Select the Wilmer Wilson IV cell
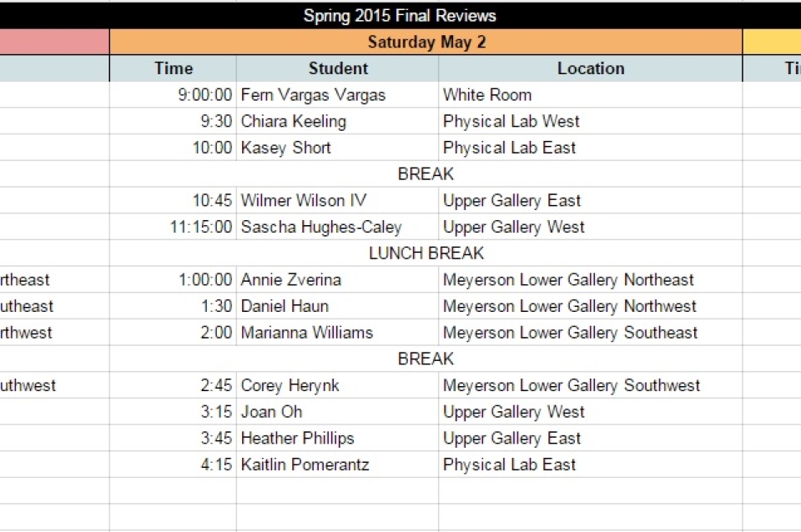Viewport: 801px width, 532px height. [338, 201]
